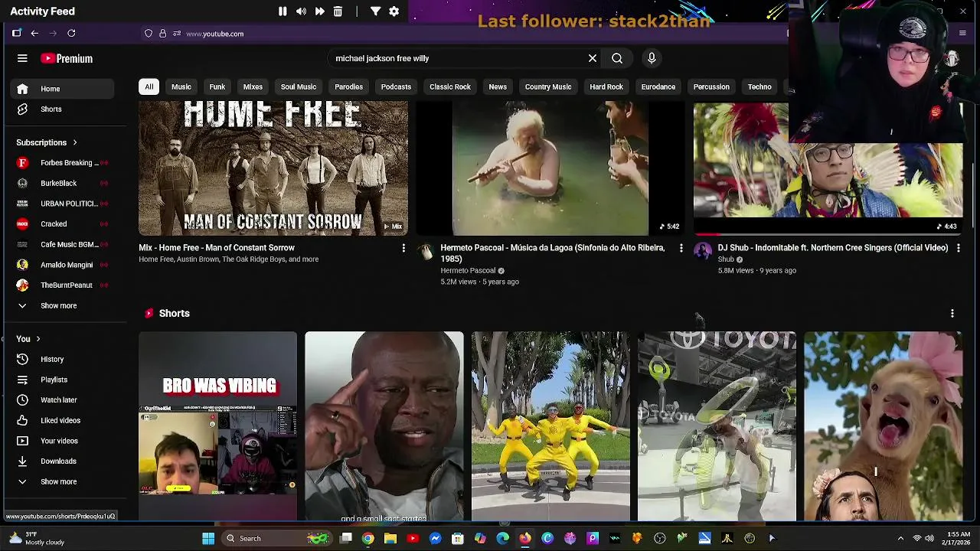
Task: Open Arnaldo Mangini subscription channel
Action: (61, 265)
